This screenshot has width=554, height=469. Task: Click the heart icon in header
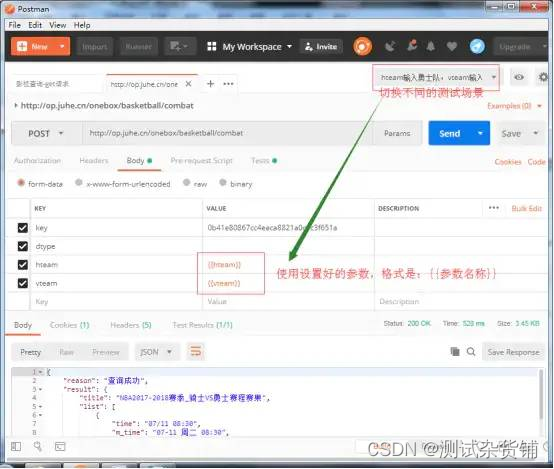[452, 46]
